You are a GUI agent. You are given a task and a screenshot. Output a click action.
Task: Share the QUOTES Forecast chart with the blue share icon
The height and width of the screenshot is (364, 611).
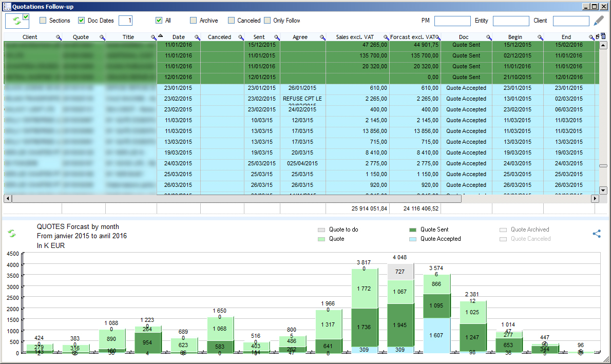pyautogui.click(x=597, y=233)
